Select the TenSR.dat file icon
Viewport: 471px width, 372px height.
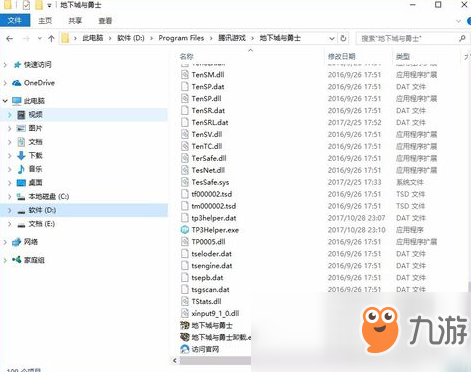[185, 110]
